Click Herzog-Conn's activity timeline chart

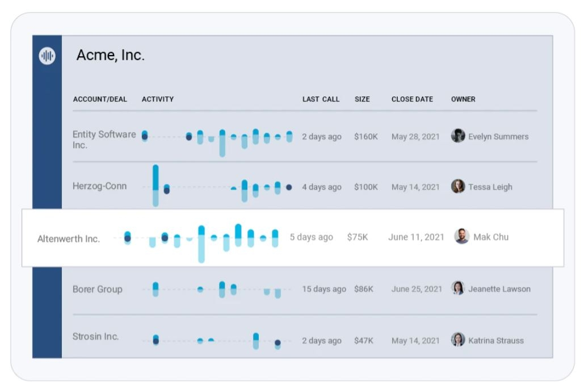point(217,186)
